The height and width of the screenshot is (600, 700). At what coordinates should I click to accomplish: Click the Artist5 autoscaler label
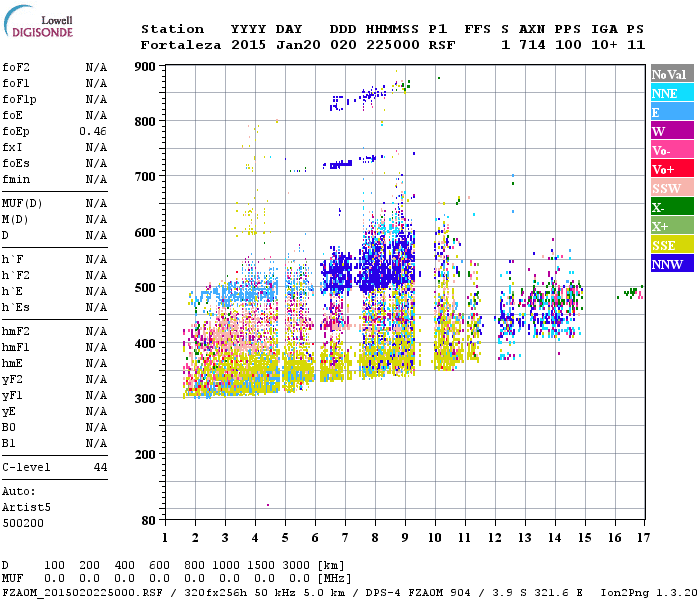pos(26,508)
